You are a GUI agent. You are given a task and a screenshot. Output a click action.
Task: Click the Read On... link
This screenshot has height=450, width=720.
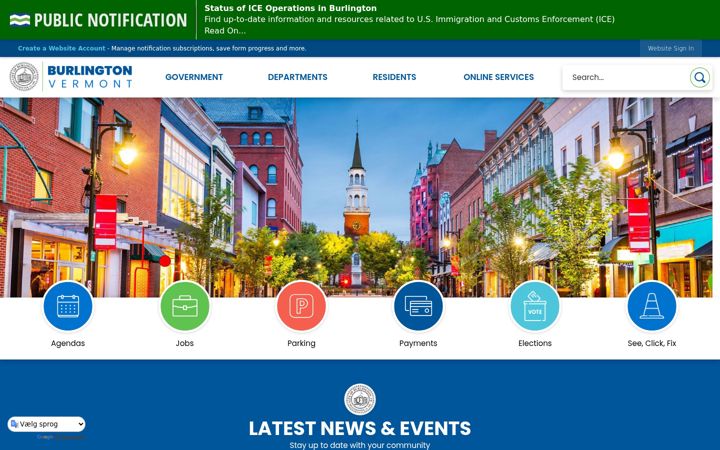click(x=225, y=31)
